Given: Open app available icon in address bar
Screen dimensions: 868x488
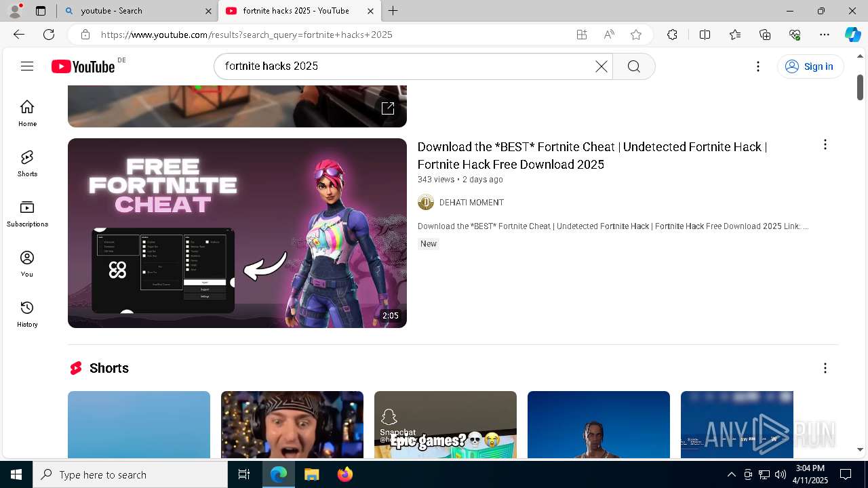Looking at the screenshot, I should tap(582, 35).
